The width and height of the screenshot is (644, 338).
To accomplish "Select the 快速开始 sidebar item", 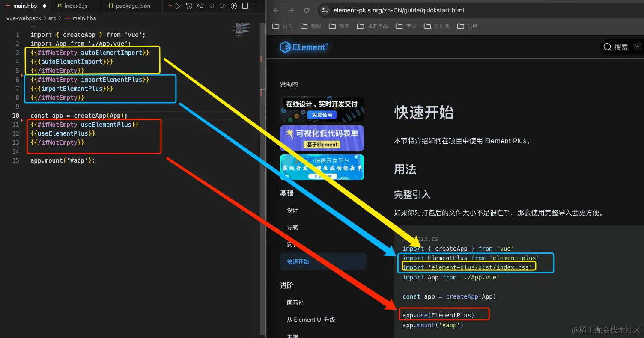I will tap(323, 261).
